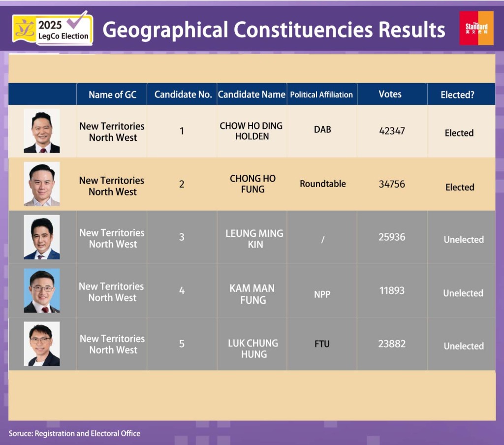Viewport: 504px width, 445px height.
Task: Click The Standard newspaper logo
Action: 476,28
